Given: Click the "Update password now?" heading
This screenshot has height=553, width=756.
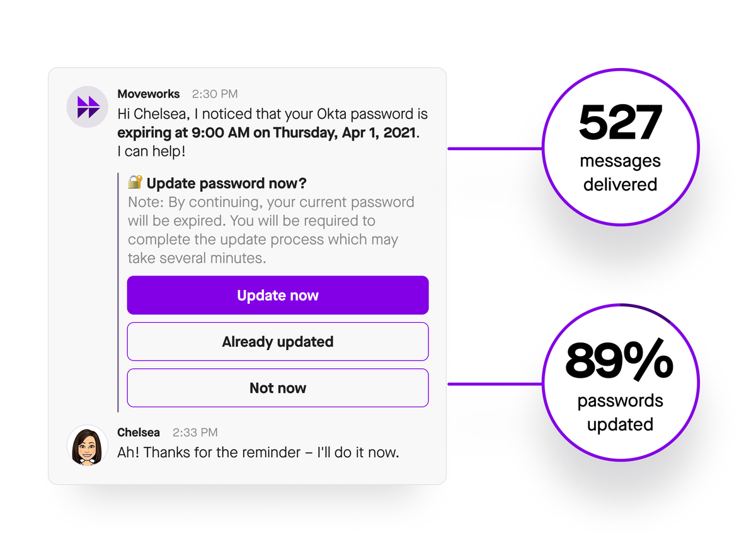Looking at the screenshot, I should 227,183.
